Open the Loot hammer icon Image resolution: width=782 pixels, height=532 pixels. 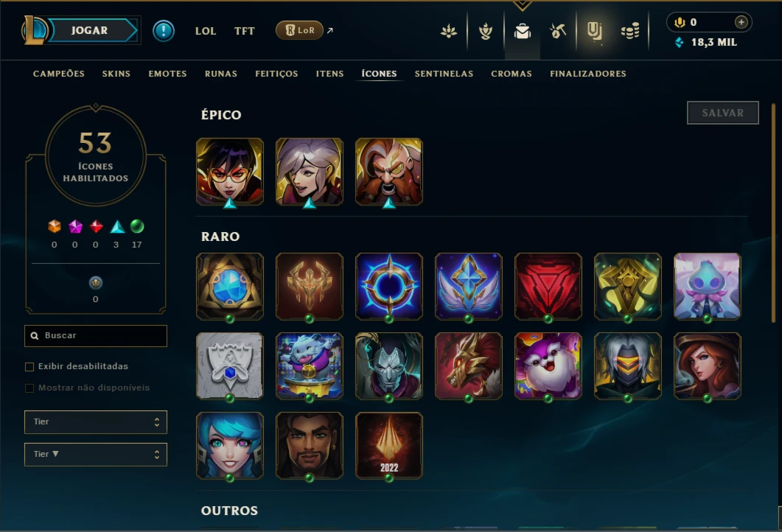[558, 32]
